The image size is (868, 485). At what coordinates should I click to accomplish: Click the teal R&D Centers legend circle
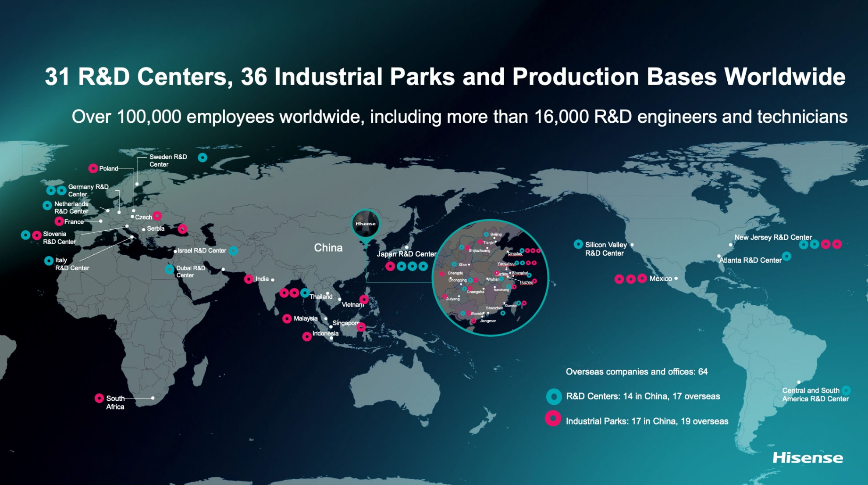click(x=554, y=396)
